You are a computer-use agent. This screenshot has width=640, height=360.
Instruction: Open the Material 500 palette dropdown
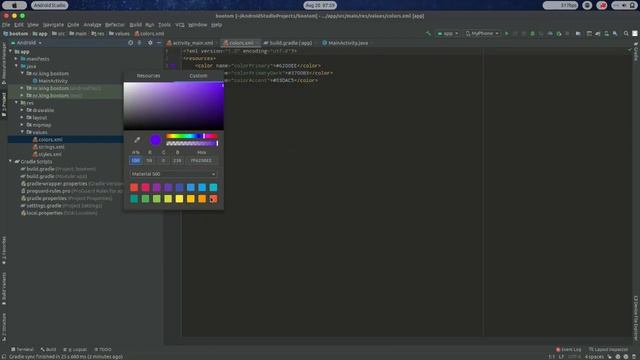pyautogui.click(x=173, y=174)
